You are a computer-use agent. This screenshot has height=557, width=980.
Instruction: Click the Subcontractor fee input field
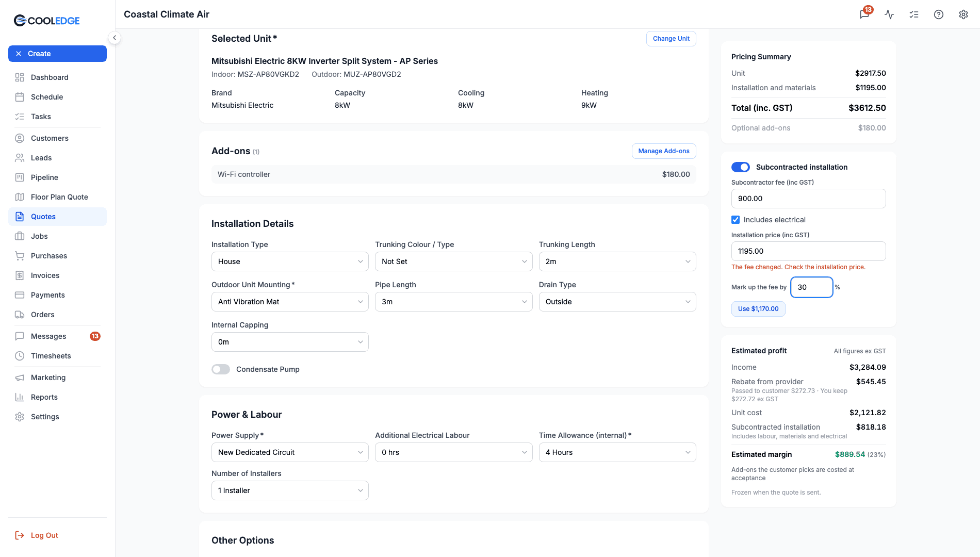pyautogui.click(x=808, y=199)
